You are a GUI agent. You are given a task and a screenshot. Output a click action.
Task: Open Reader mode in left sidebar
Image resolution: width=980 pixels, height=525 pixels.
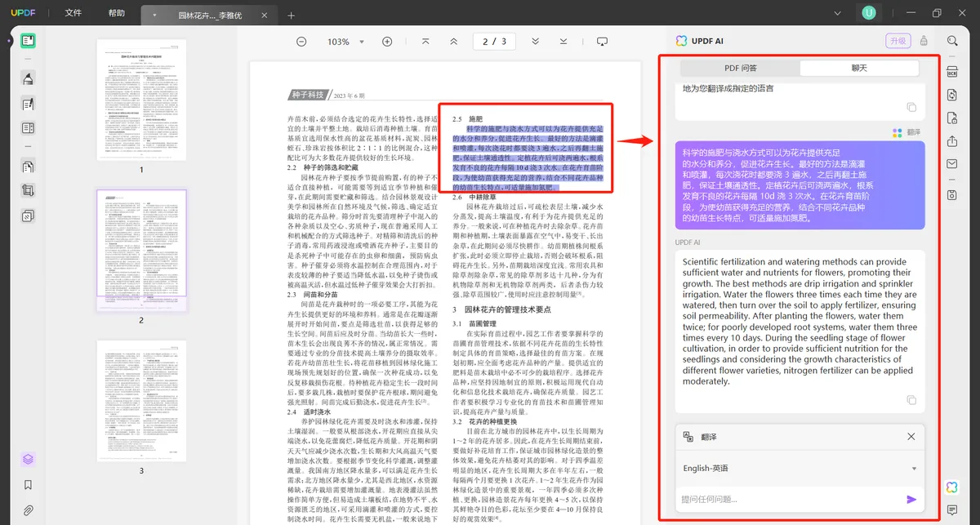click(x=28, y=41)
